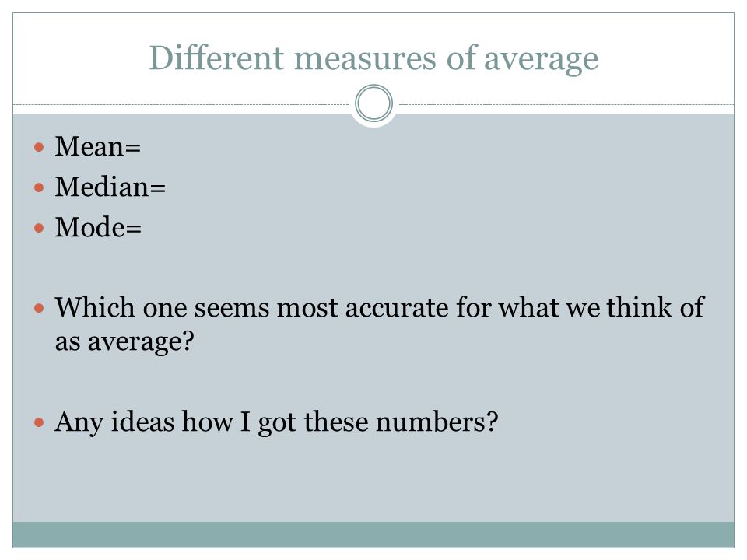747x560 pixels.
Task: Click the dashed line left of circle
Action: click(181, 104)
